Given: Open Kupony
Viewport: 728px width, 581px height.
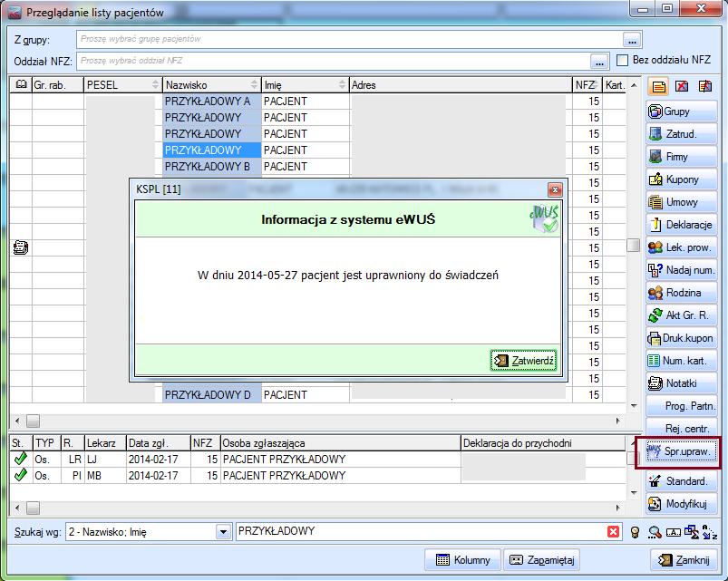Looking at the screenshot, I should click(x=681, y=179).
